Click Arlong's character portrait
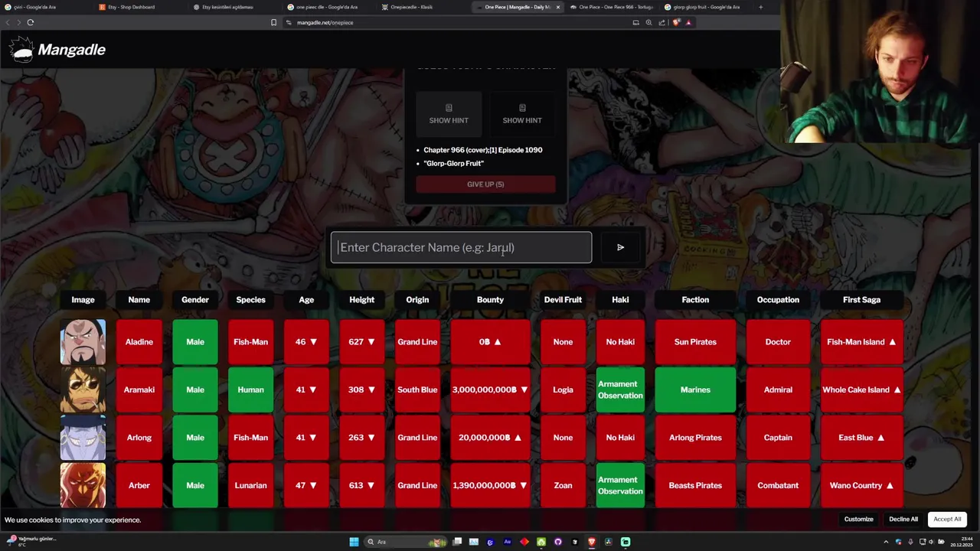This screenshot has height=551, width=980. (83, 438)
